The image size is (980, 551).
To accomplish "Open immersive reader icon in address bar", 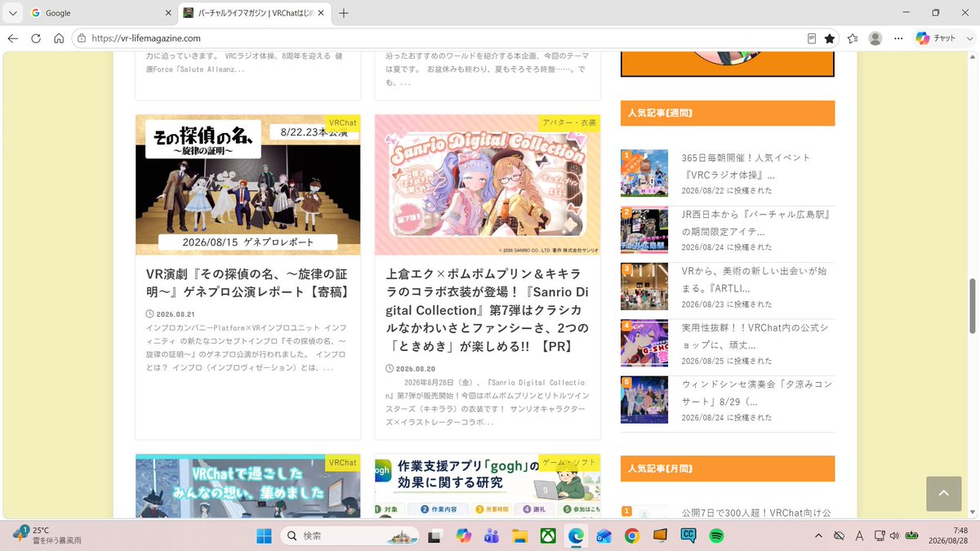I will tap(812, 38).
